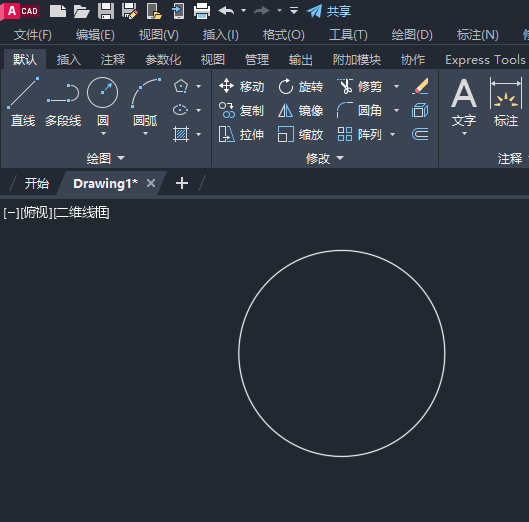529x522 pixels.
Task: Switch to the 参数化 ribbon tab
Action: click(163, 60)
